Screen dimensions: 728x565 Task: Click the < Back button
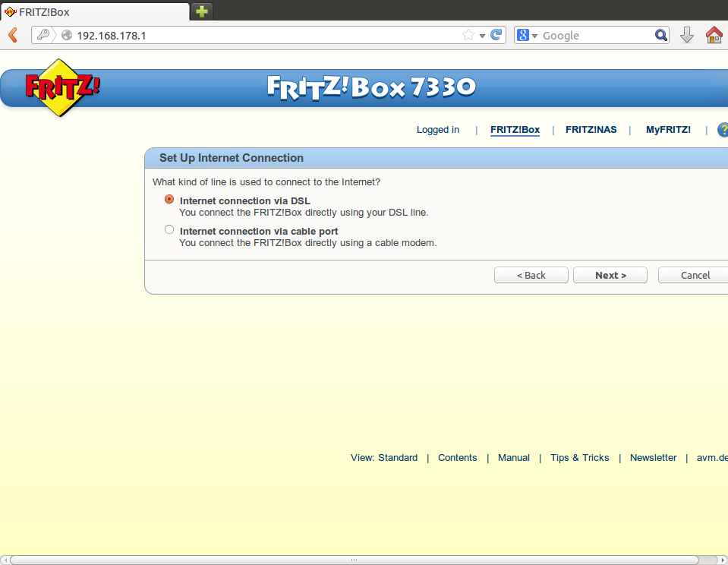point(531,275)
